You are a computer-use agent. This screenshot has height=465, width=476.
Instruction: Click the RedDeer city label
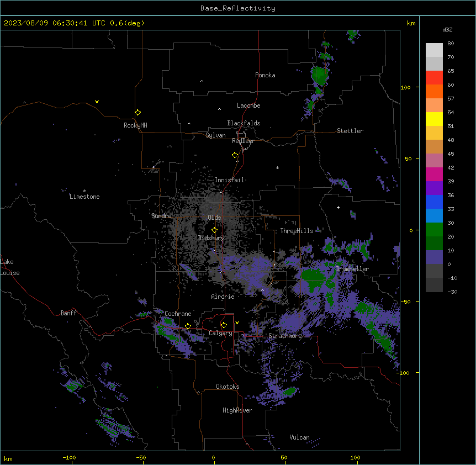tap(243, 141)
